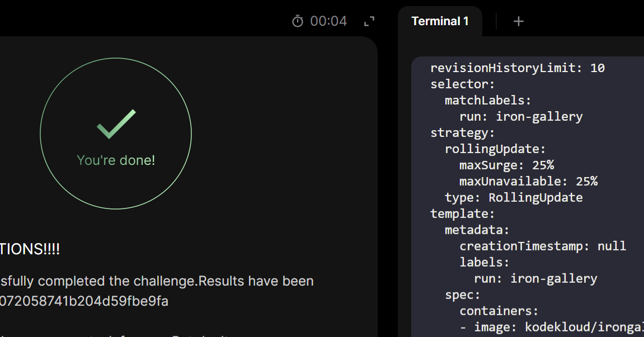Click the template: line in terminal
The height and width of the screenshot is (337, 644).
coord(463,213)
